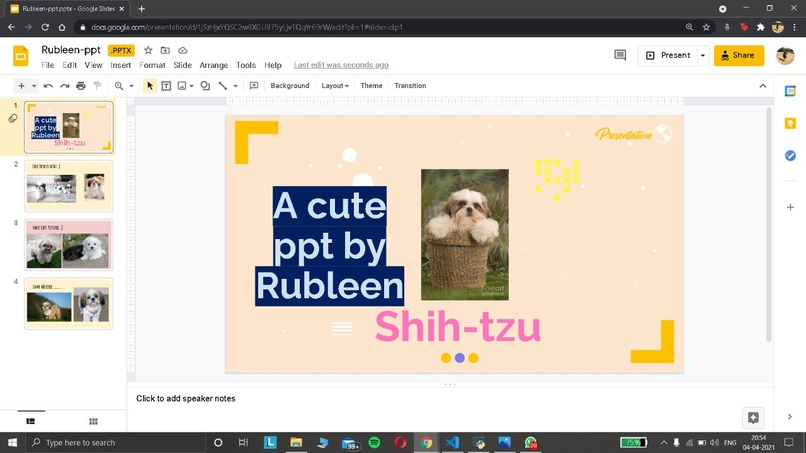The height and width of the screenshot is (453, 806).
Task: Open the Slide menu
Action: [x=182, y=65]
